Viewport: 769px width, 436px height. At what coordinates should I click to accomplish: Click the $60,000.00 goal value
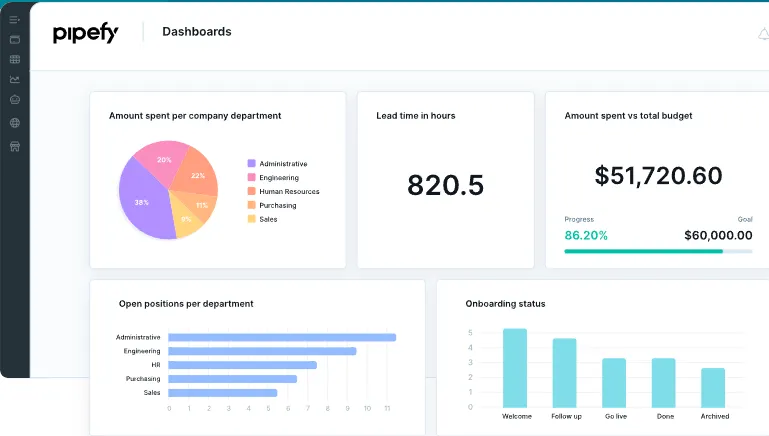[718, 235]
